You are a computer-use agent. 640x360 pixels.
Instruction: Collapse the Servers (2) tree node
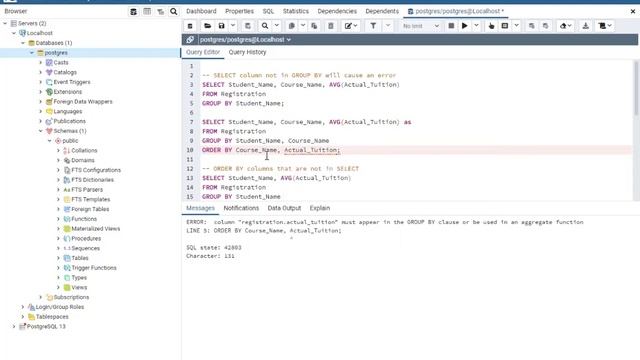pos(5,23)
